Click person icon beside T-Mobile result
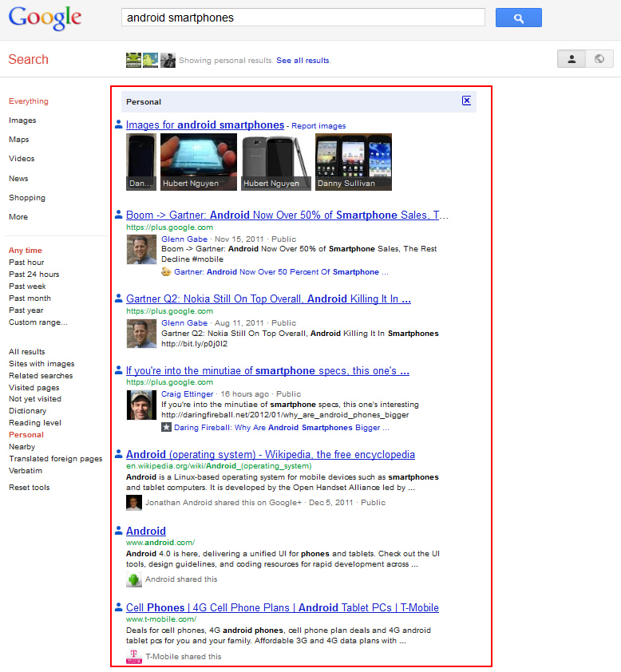This screenshot has width=621, height=672. click(119, 607)
